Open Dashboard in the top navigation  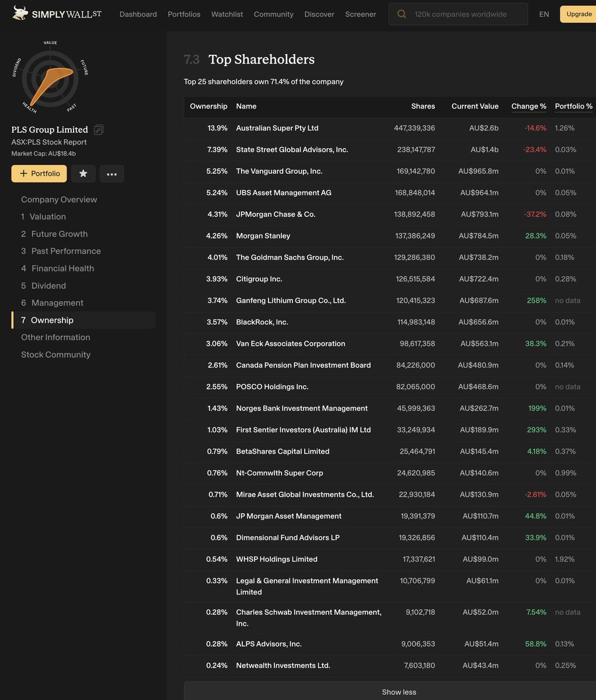tap(138, 14)
